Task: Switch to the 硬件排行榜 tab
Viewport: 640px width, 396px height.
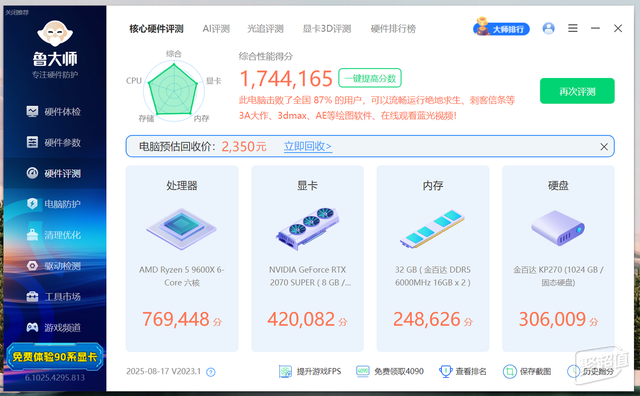Action: click(x=393, y=29)
